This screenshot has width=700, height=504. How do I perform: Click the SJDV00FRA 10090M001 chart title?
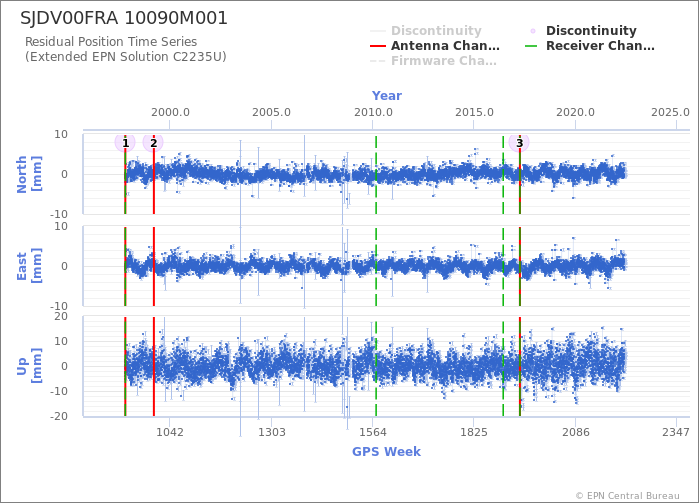(124, 18)
